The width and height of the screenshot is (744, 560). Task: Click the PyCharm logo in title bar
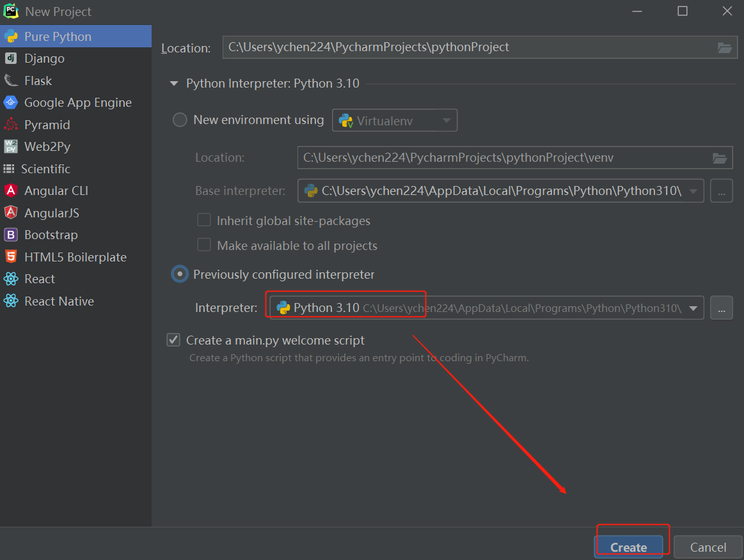coord(11,11)
